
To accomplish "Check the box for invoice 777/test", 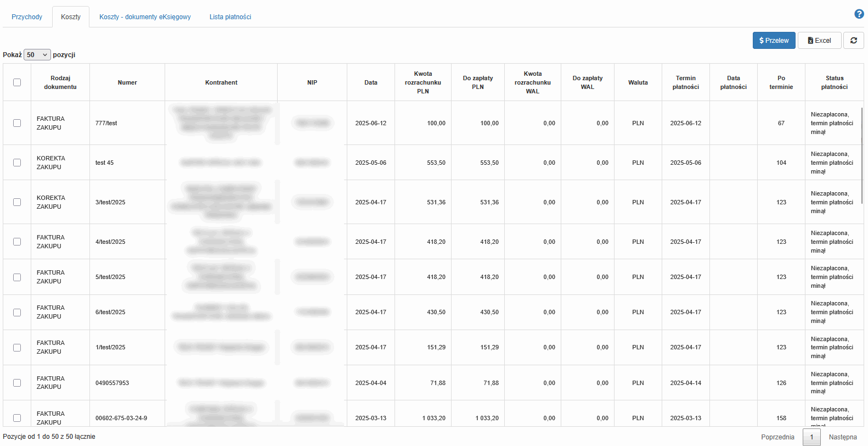I will (x=17, y=123).
